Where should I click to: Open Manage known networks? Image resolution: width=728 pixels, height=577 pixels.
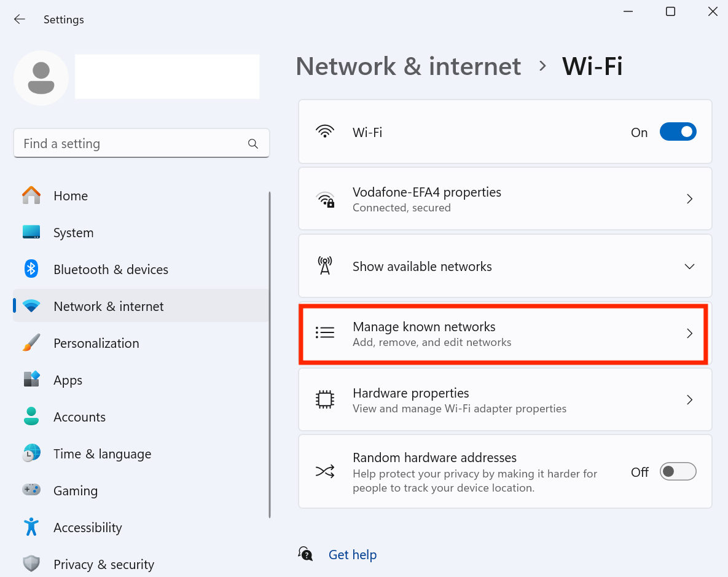504,333
